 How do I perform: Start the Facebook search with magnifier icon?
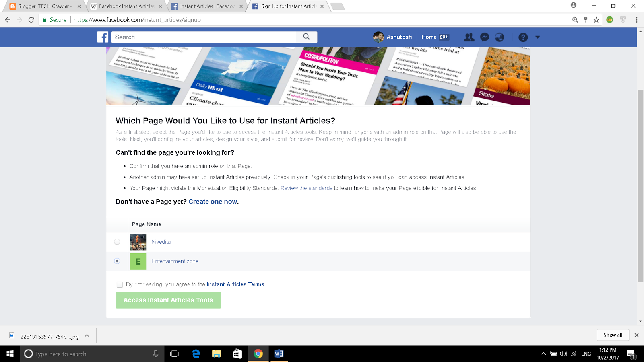tap(306, 37)
